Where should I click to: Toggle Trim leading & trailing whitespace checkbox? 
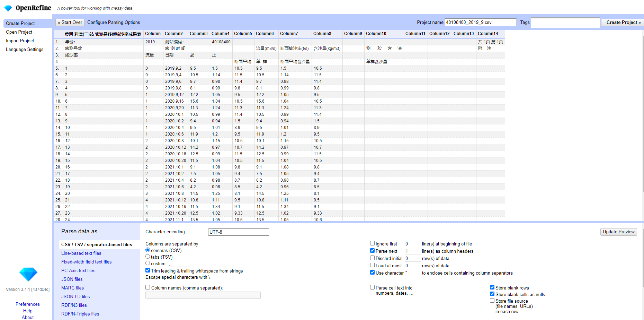[x=148, y=270]
